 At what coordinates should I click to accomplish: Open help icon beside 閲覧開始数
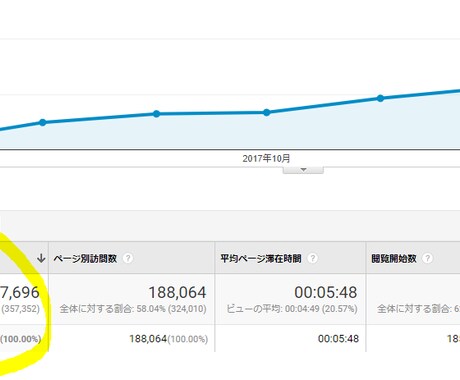click(x=428, y=258)
